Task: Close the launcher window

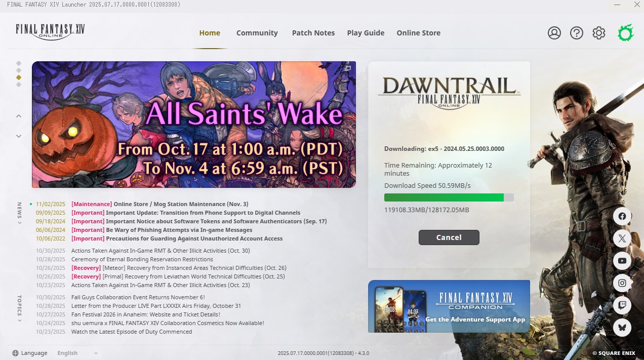Action: point(637,5)
